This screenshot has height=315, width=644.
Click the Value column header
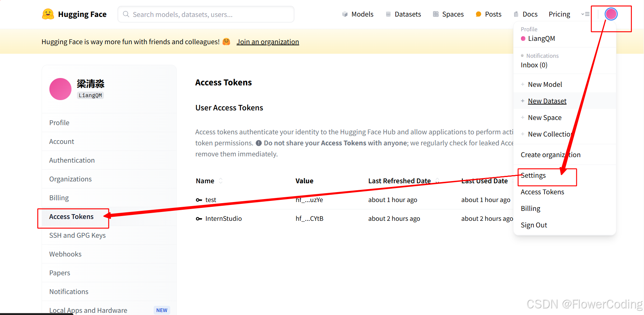pyautogui.click(x=304, y=181)
